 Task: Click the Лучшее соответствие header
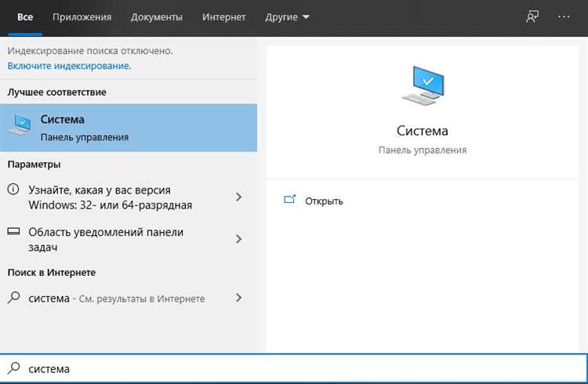(x=57, y=92)
